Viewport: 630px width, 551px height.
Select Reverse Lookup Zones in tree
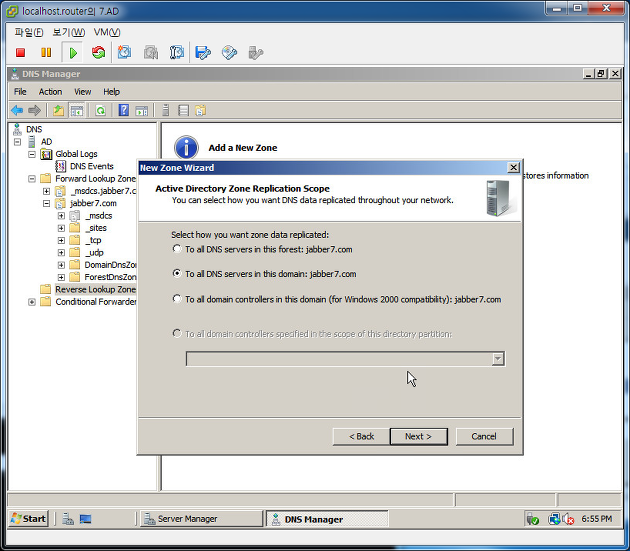point(95,289)
